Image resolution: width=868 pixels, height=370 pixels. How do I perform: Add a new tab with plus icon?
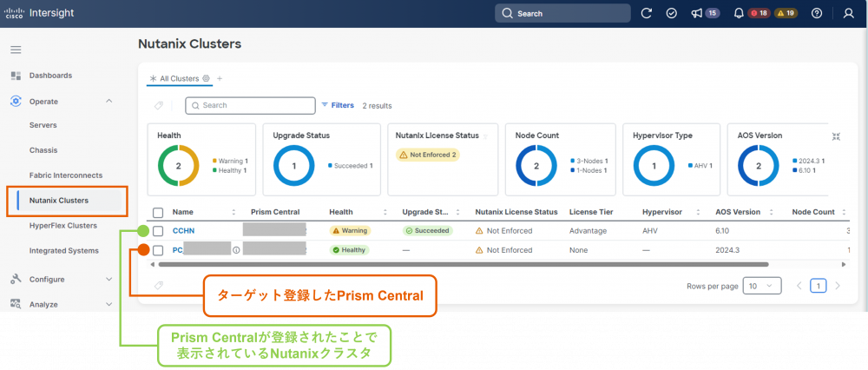pyautogui.click(x=220, y=79)
